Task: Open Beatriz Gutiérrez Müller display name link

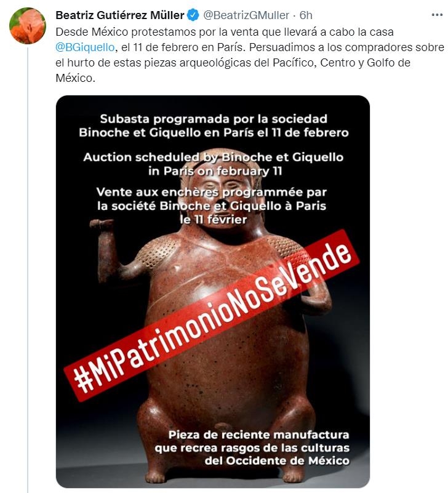Action: point(120,15)
